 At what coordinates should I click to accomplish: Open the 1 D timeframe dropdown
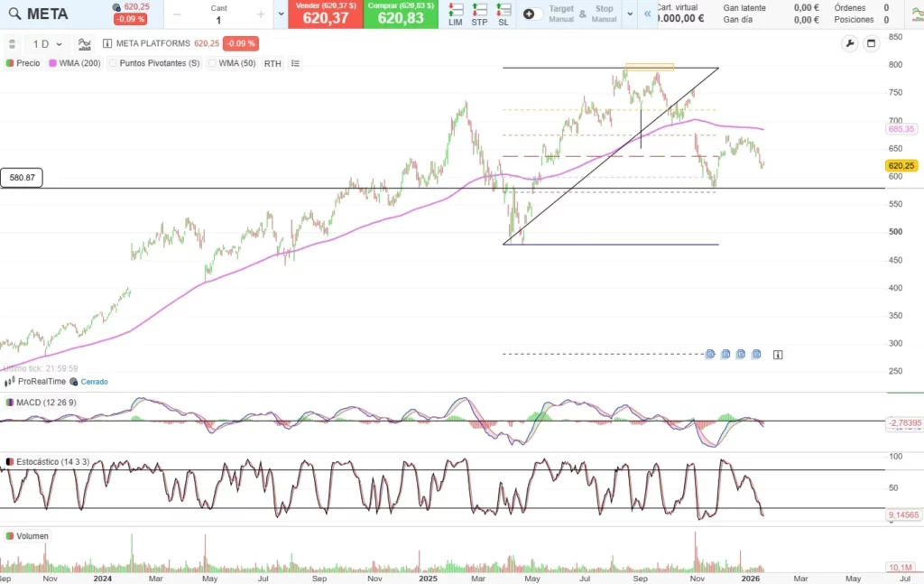(x=48, y=43)
